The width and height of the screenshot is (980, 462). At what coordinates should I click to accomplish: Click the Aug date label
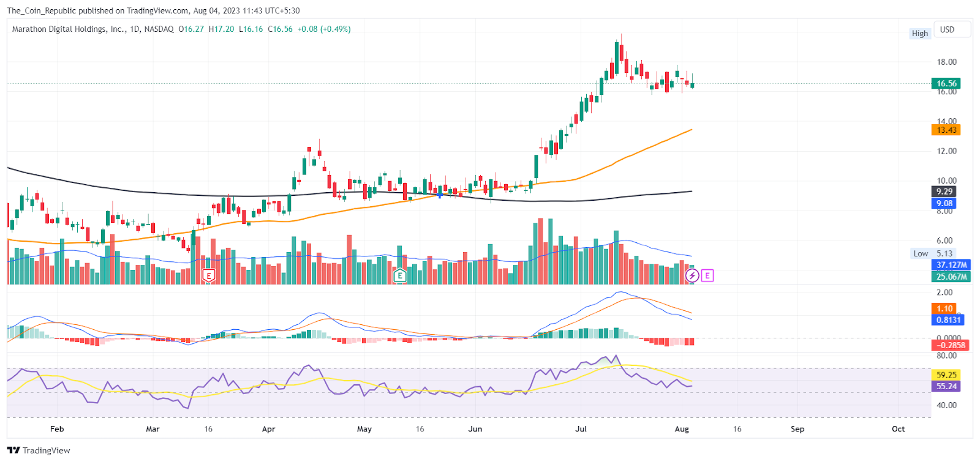(x=682, y=429)
